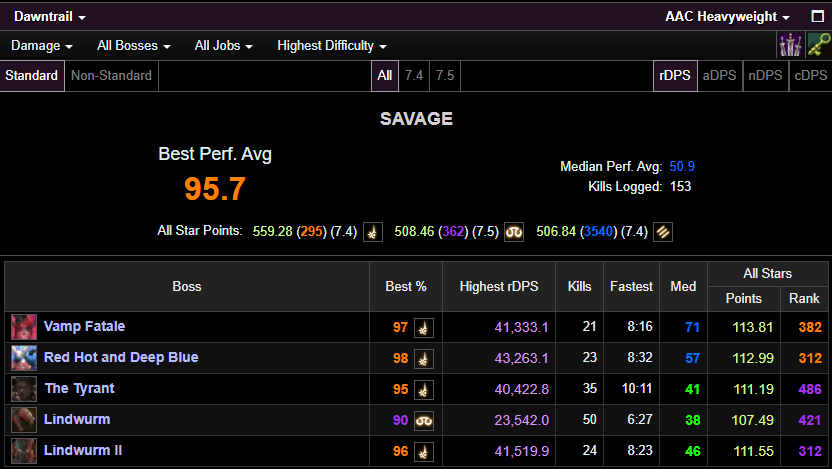The image size is (832, 469).
Task: Click highest rDPS value 40,422.8
Action: 521,389
